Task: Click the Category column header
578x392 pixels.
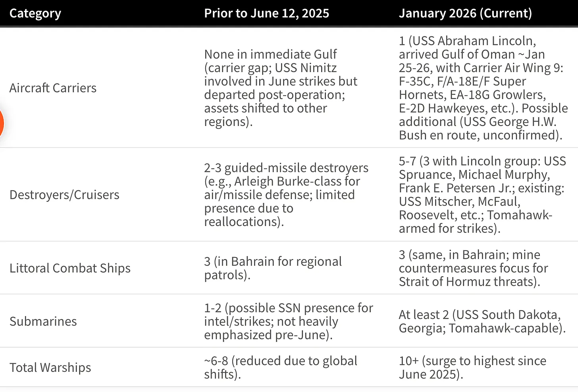Action: [35, 13]
